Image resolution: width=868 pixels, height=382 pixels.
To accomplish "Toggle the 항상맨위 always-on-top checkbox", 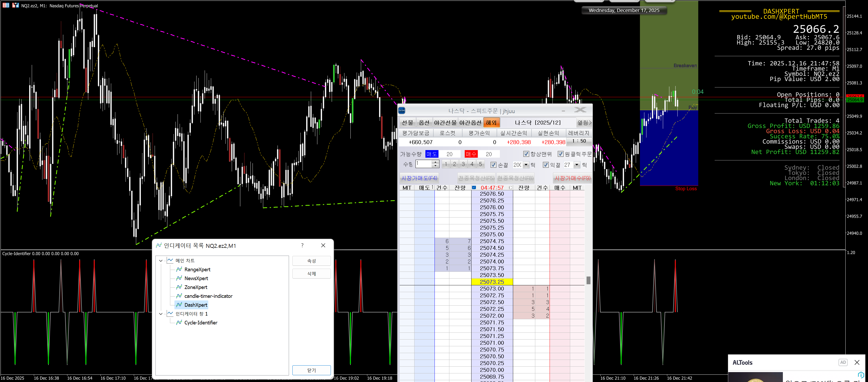I will pyautogui.click(x=526, y=154).
